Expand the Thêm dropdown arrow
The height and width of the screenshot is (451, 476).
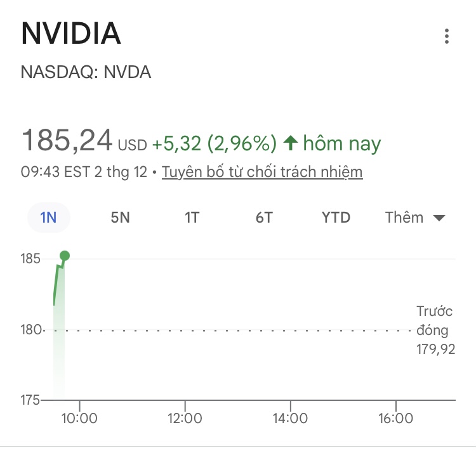coord(439,218)
